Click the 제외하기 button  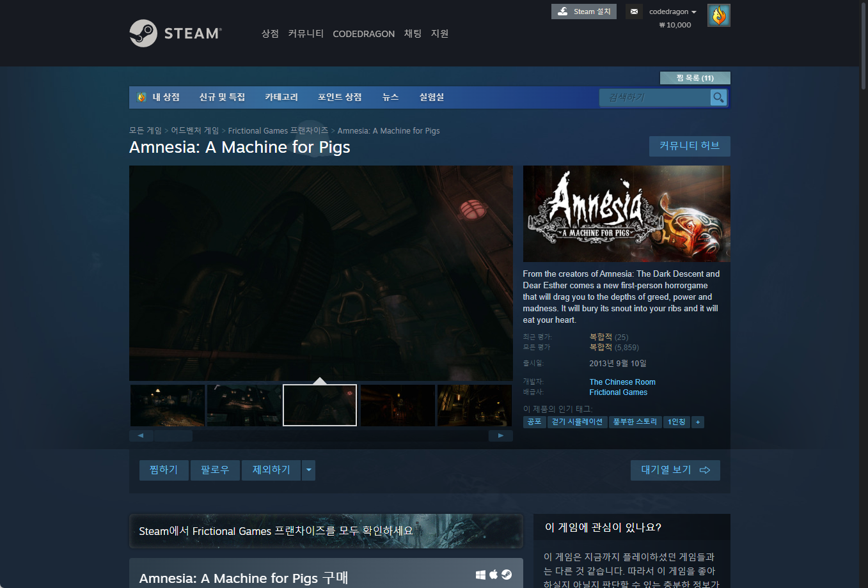click(x=271, y=470)
